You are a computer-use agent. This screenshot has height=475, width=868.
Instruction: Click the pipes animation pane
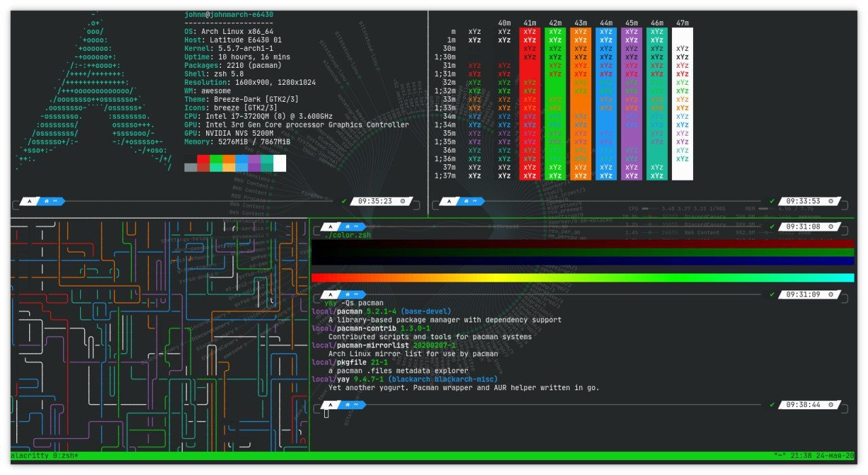pos(160,335)
